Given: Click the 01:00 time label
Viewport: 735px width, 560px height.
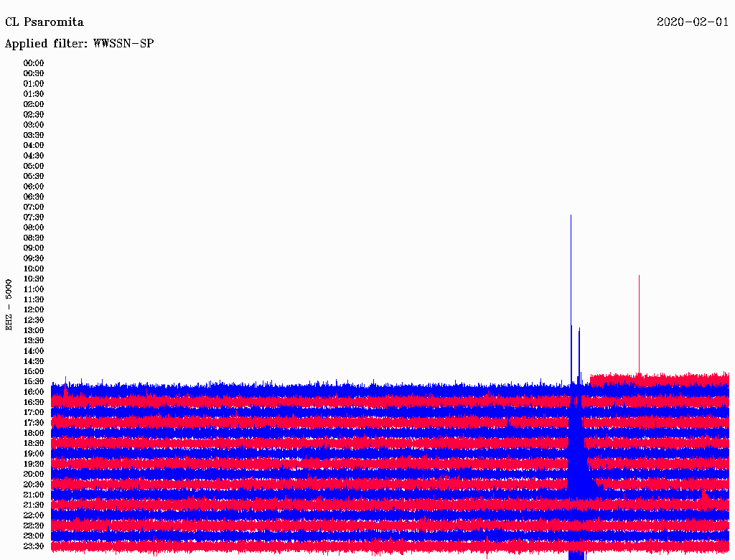Looking at the screenshot, I should (x=34, y=84).
